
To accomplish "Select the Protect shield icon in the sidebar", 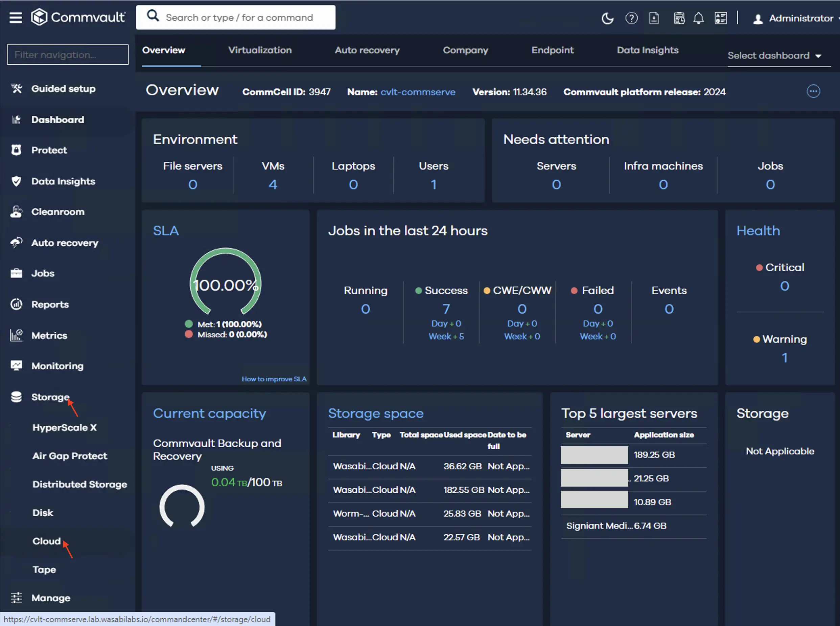I will pos(16,150).
